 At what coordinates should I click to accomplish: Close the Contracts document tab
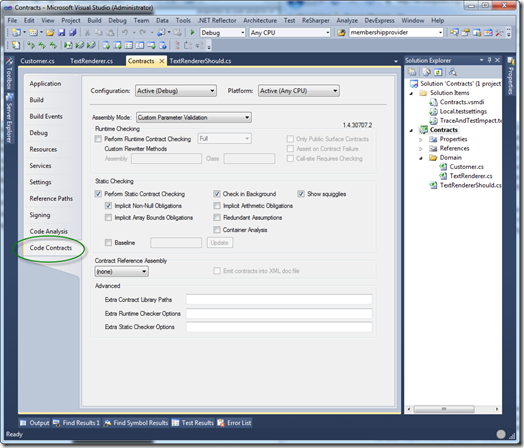pyautogui.click(x=162, y=61)
